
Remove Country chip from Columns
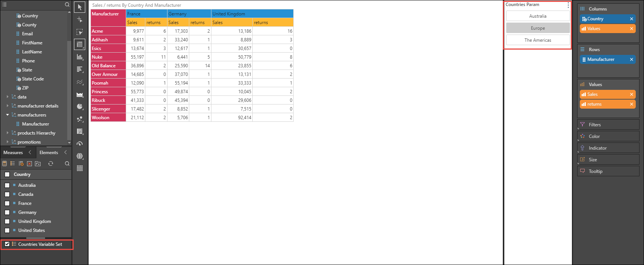tap(632, 19)
